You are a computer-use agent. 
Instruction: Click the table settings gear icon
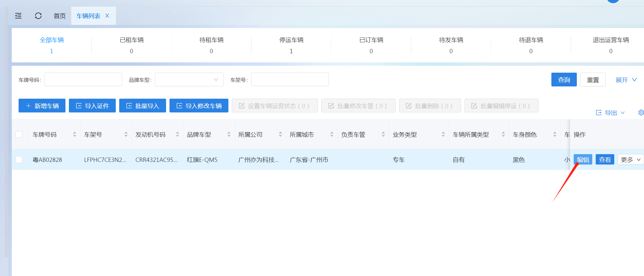641,113
